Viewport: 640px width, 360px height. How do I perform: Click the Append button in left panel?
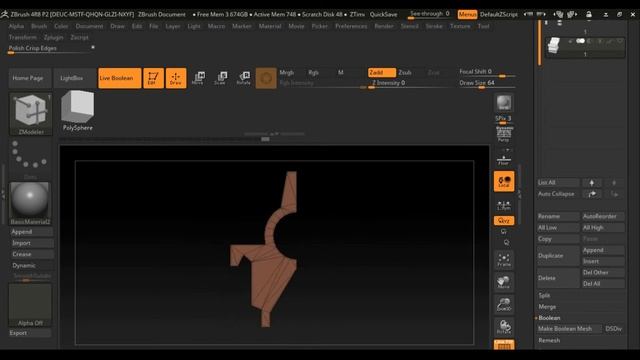point(31,232)
